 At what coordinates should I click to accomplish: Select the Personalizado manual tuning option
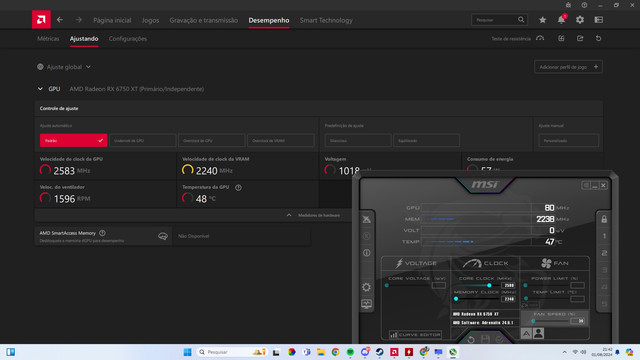tap(569, 140)
